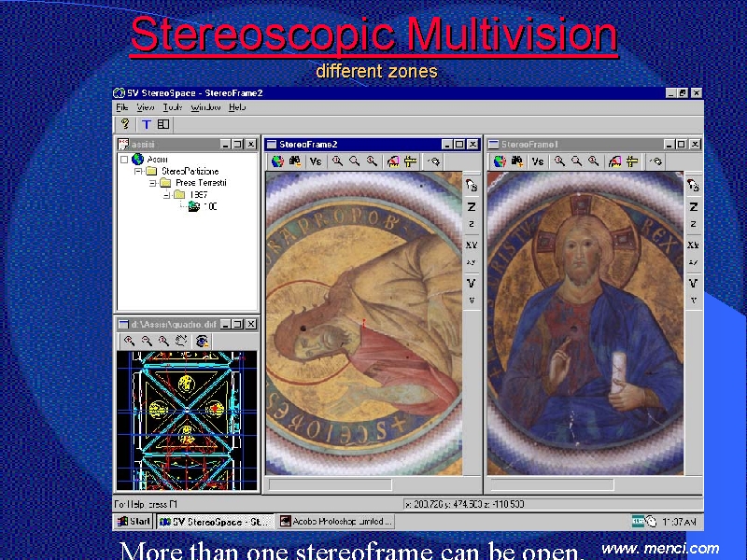The width and height of the screenshot is (747, 560).
Task: Switch to Adobe Photoshop in the taskbar
Action: pyautogui.click(x=335, y=522)
